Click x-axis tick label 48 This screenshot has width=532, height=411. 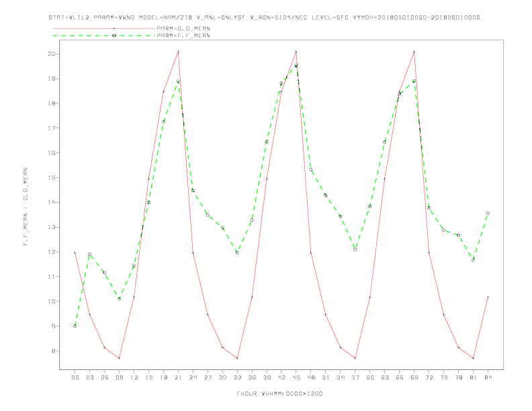[x=311, y=377]
